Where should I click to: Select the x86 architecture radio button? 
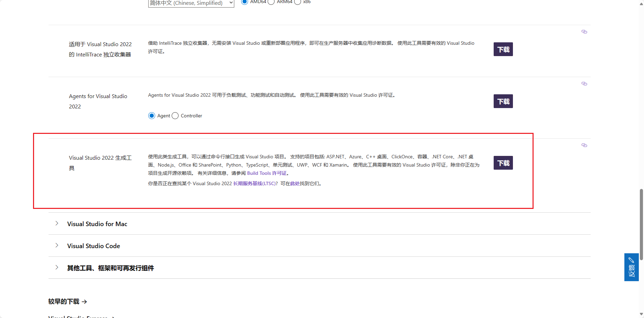click(298, 2)
